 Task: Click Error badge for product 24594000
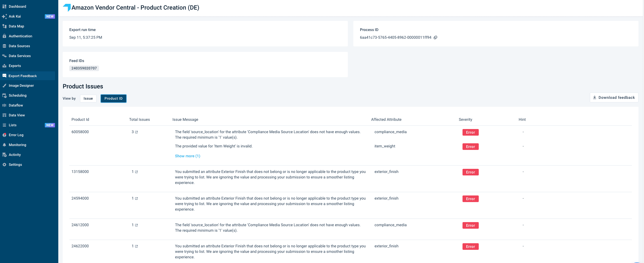(470, 199)
